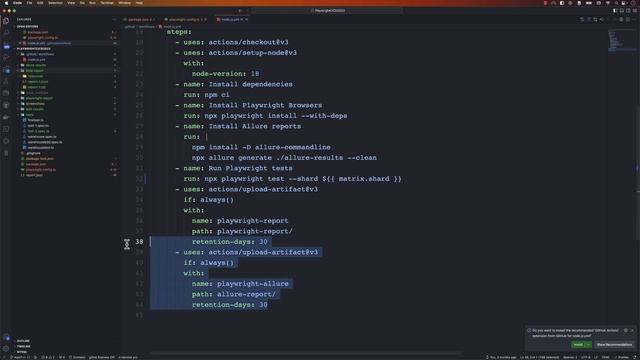Open the Code application menu
Screen dimensions: 640x360
click(x=17, y=3)
